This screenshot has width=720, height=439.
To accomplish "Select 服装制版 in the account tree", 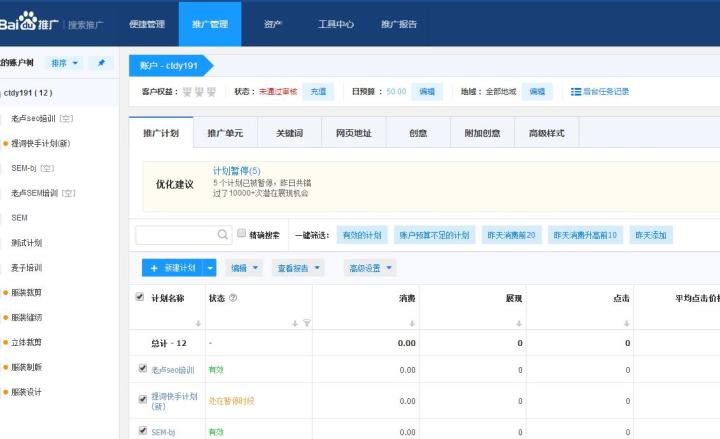I will [x=27, y=367].
